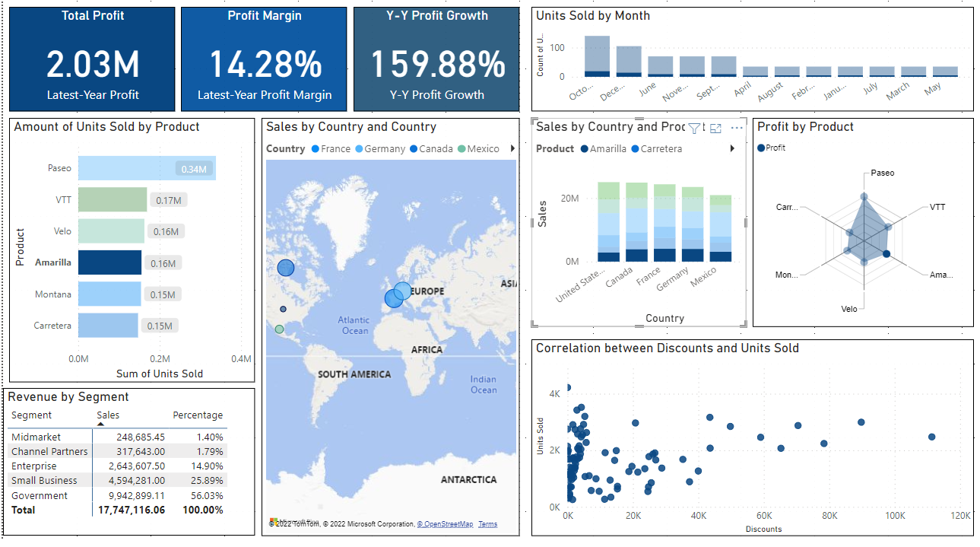This screenshot has width=980, height=547.
Task: Click the Mexico bubble on the map
Action: pos(279,329)
